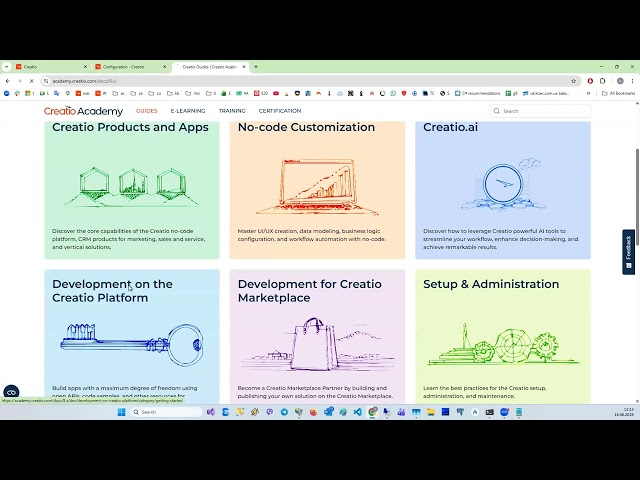
Task: Open the E-LEARNING menu item
Action: 188,111
